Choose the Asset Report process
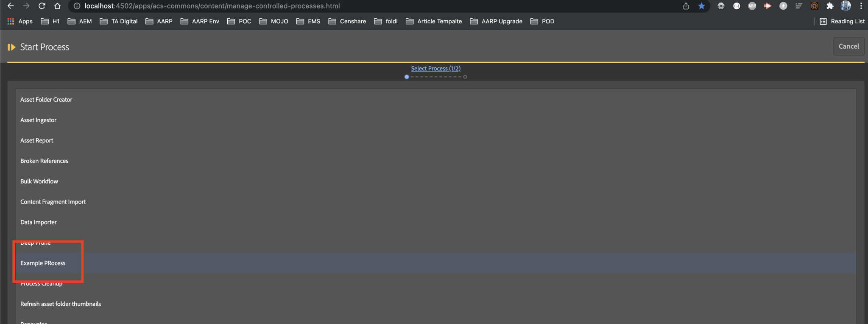 [436, 140]
